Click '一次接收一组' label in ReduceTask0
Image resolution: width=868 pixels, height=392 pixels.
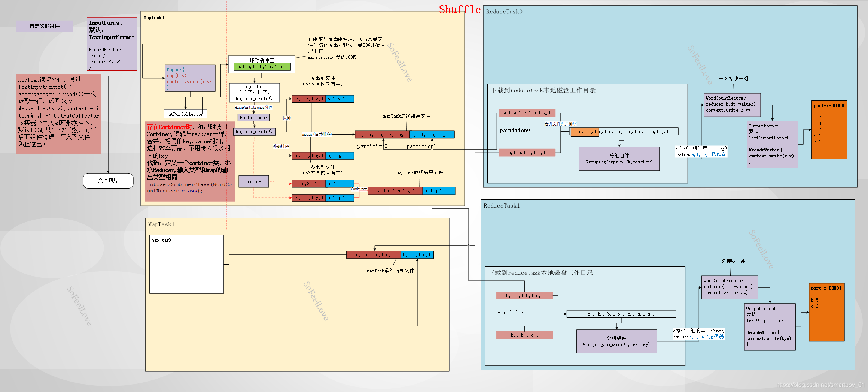pyautogui.click(x=733, y=79)
